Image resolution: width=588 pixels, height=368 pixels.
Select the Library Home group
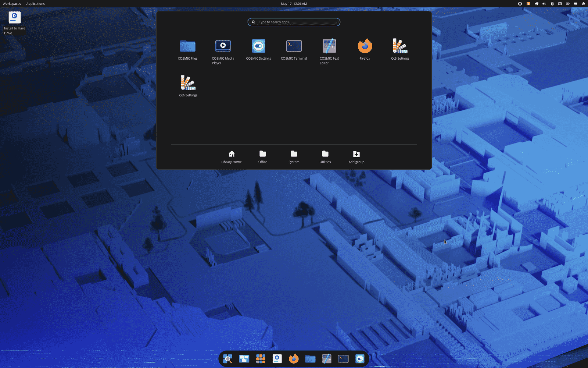click(232, 157)
